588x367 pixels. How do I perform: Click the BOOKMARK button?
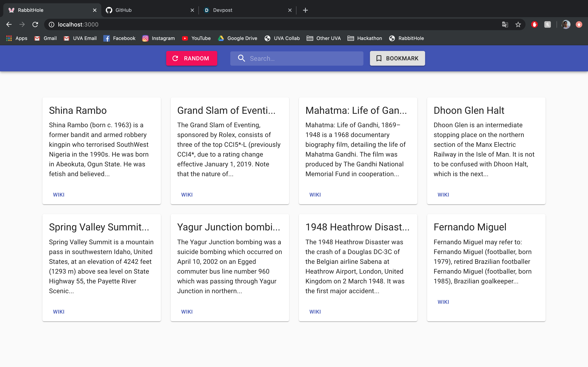[x=397, y=58]
